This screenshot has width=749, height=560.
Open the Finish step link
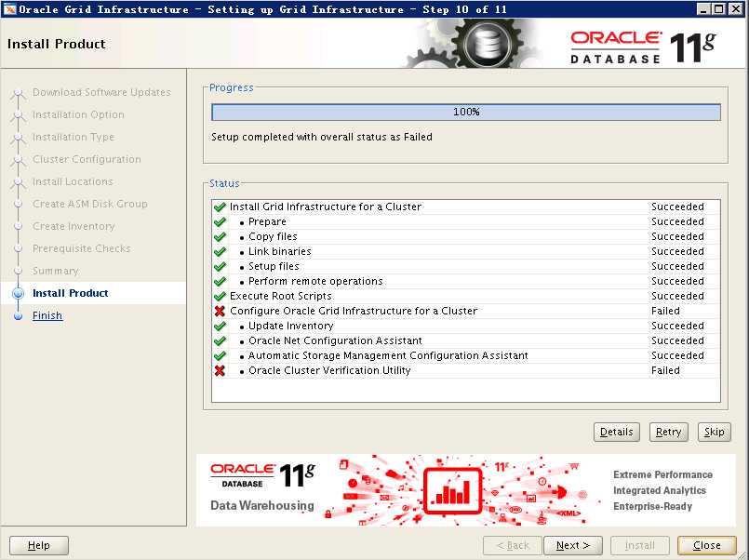[x=47, y=315]
